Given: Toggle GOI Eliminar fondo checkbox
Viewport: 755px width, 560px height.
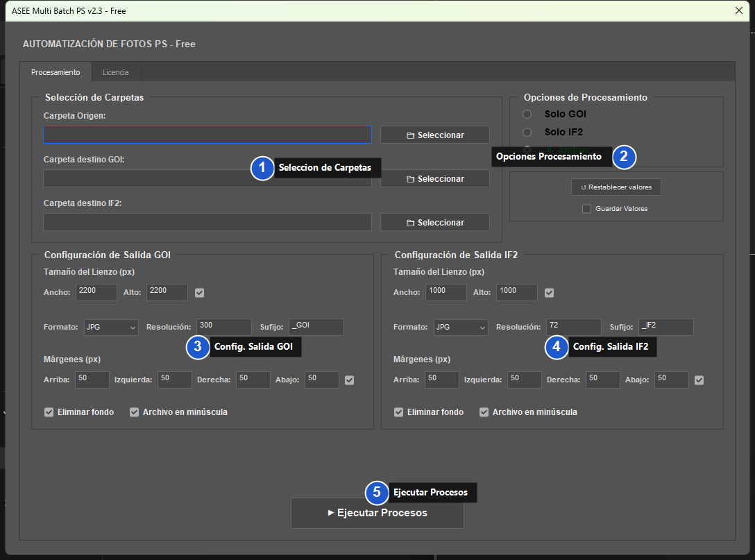Looking at the screenshot, I should [x=49, y=412].
